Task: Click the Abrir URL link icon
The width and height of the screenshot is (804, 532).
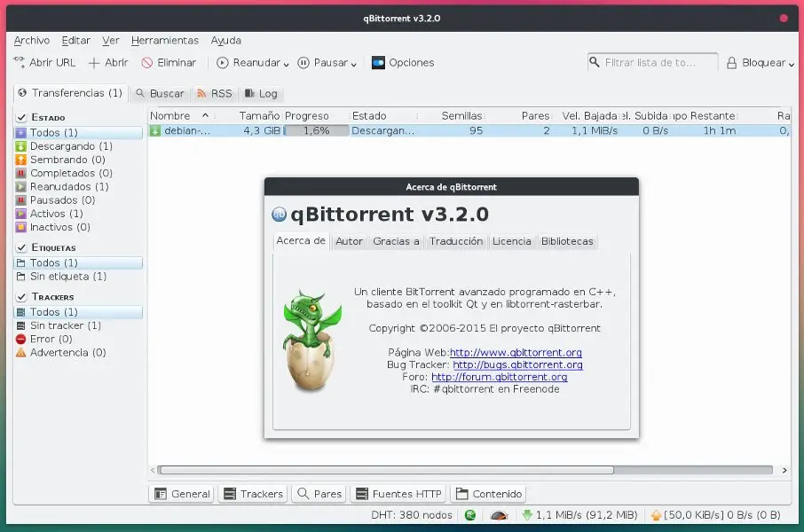Action: click(x=19, y=63)
